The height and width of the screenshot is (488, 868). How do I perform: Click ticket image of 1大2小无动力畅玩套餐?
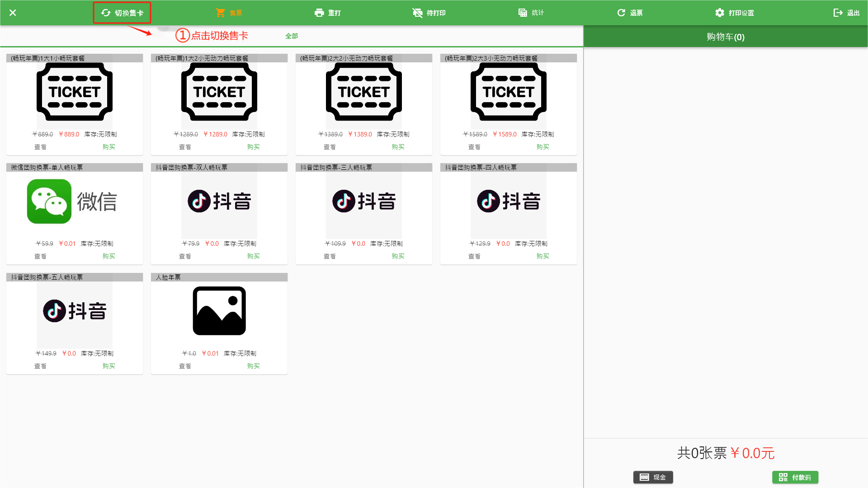tap(219, 92)
